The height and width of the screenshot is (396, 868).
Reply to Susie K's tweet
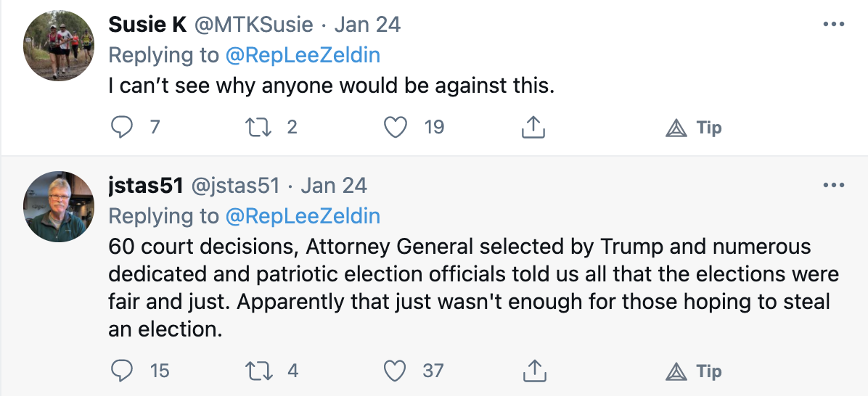coord(120,128)
